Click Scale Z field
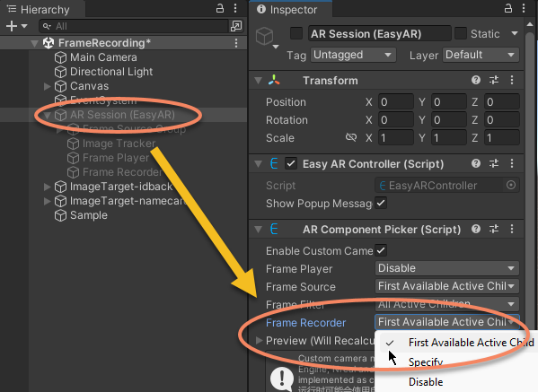This screenshot has height=392, width=538. point(502,138)
